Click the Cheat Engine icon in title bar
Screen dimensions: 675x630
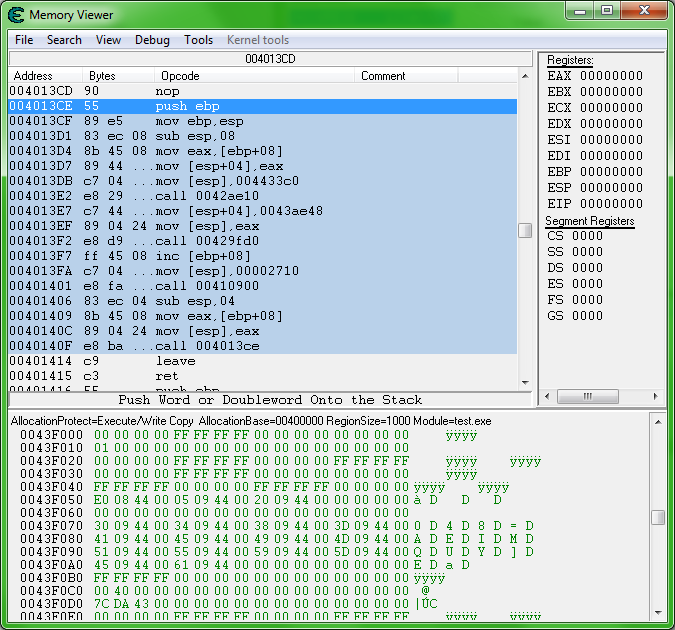(x=16, y=14)
